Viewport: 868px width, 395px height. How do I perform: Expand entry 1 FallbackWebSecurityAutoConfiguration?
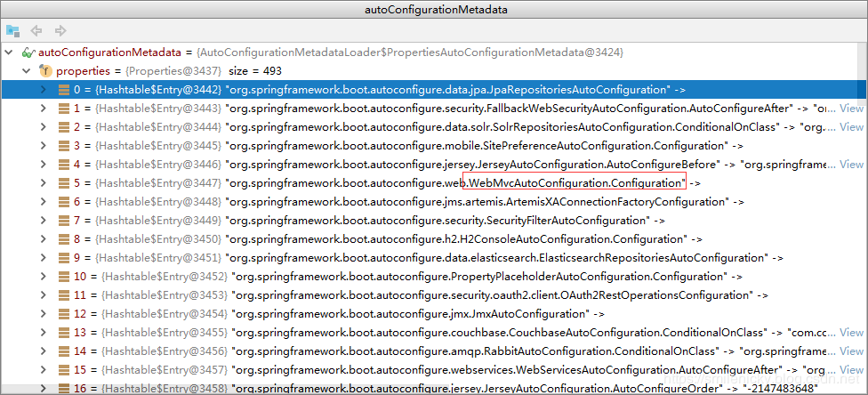pos(44,108)
